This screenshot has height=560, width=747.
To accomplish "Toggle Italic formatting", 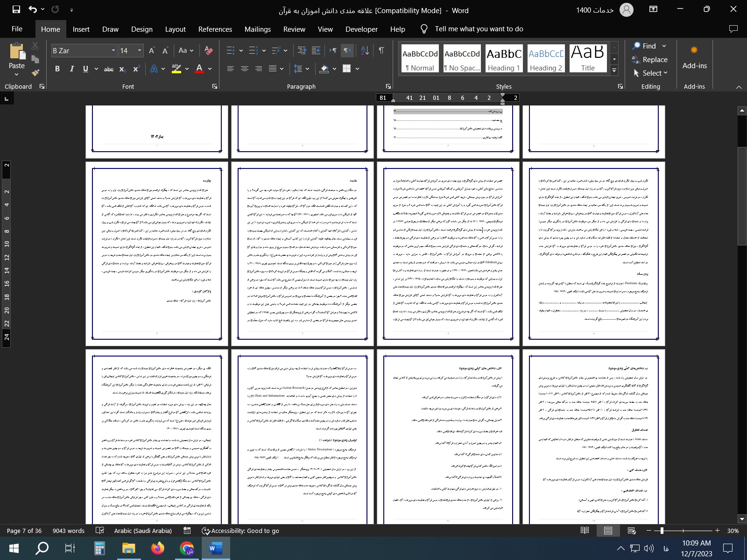I will [71, 69].
